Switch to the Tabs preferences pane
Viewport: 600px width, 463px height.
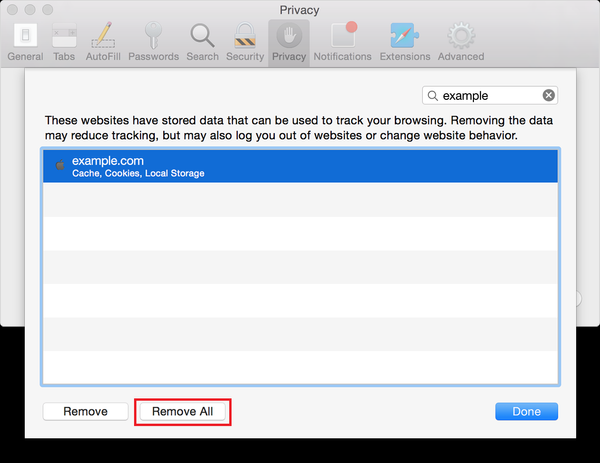tap(64, 41)
